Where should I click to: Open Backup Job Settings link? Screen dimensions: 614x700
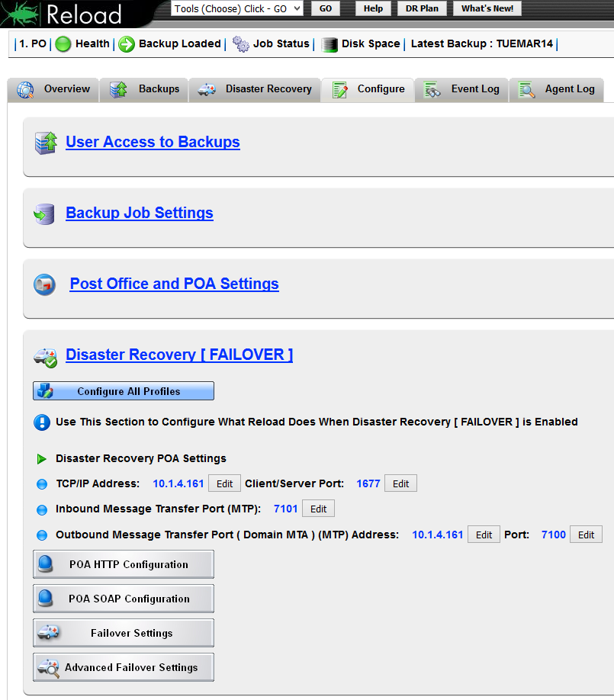140,213
